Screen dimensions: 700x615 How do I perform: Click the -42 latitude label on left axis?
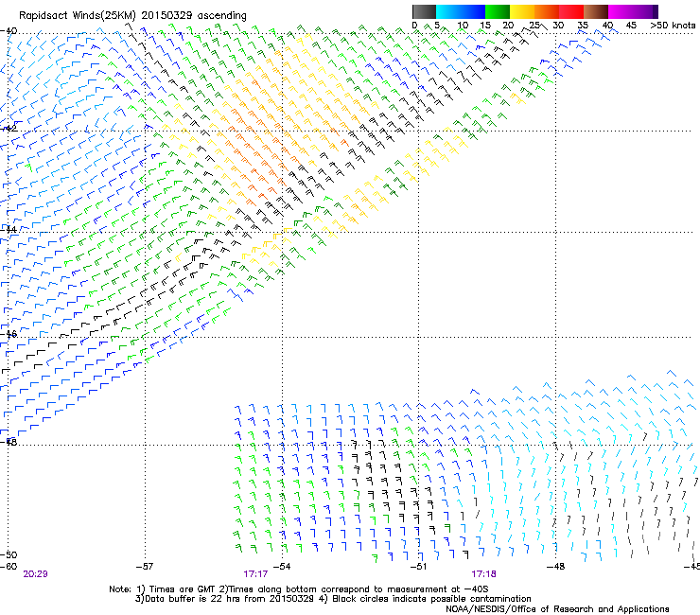pyautogui.click(x=9, y=129)
